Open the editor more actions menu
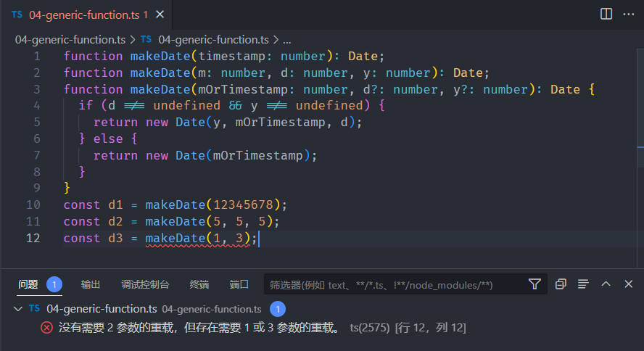Screen dimensions: 644x351 [x=628, y=14]
